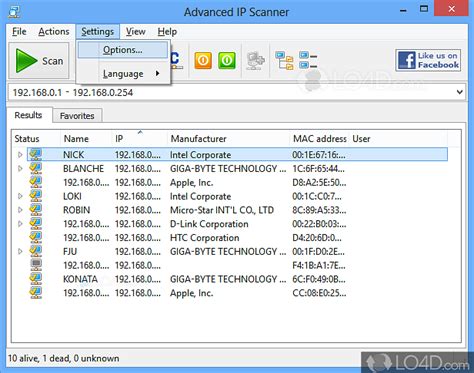
Task: Select the KONATA name cell
Action: point(80,279)
